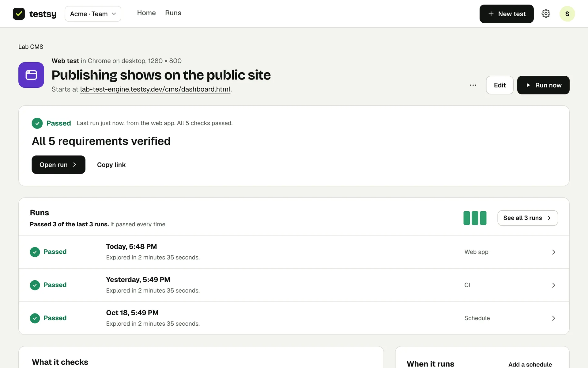Click the CI source label
The image size is (588, 368).
click(x=467, y=285)
